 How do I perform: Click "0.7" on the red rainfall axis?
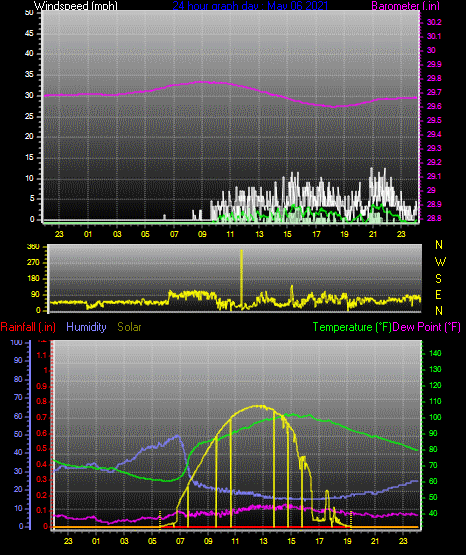pos(42,417)
